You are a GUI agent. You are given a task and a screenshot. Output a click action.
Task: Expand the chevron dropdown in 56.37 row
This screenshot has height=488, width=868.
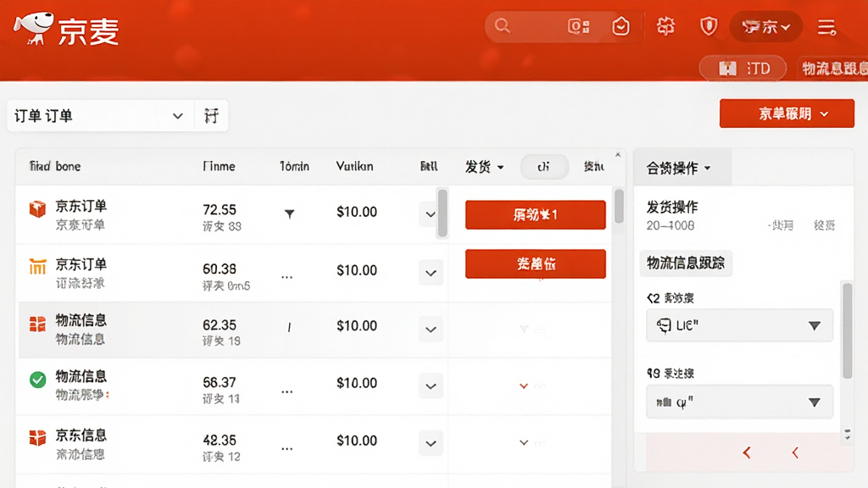pyautogui.click(x=431, y=386)
